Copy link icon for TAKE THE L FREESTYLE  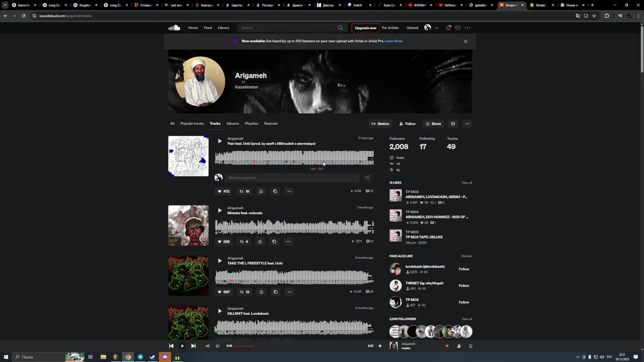tap(275, 292)
